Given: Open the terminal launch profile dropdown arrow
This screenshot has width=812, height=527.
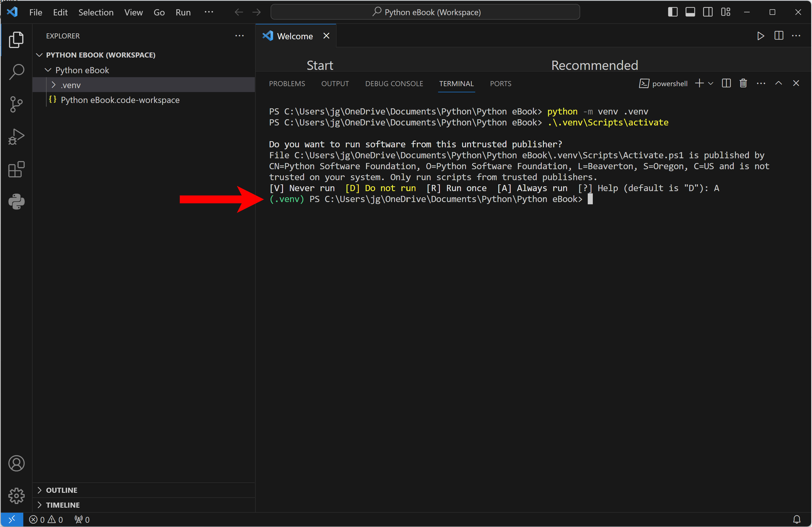Looking at the screenshot, I should [x=711, y=83].
